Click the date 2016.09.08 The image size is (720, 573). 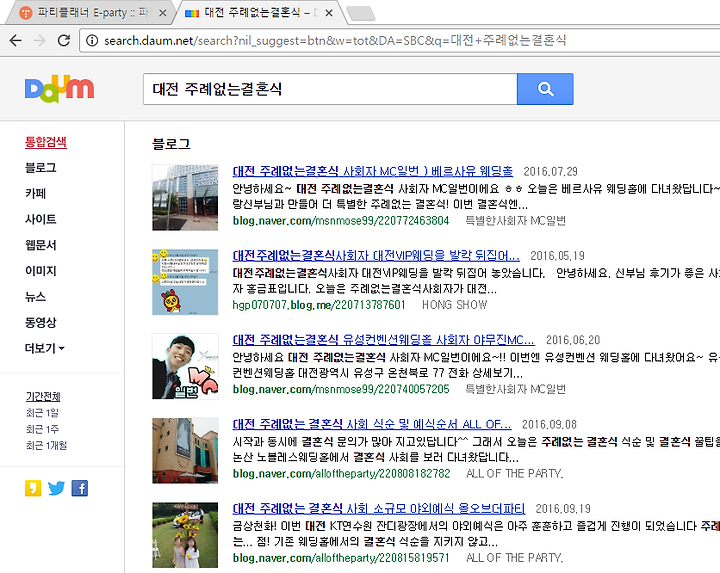tap(549, 424)
